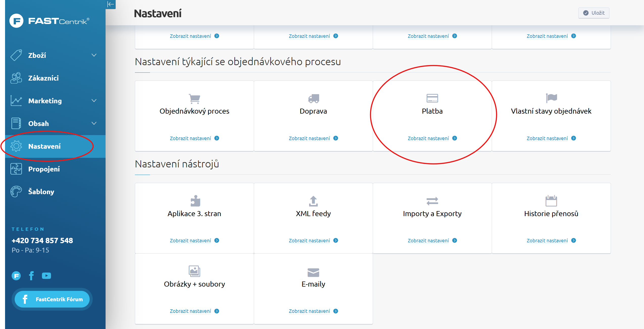Open the Šablony menu item

tap(41, 192)
